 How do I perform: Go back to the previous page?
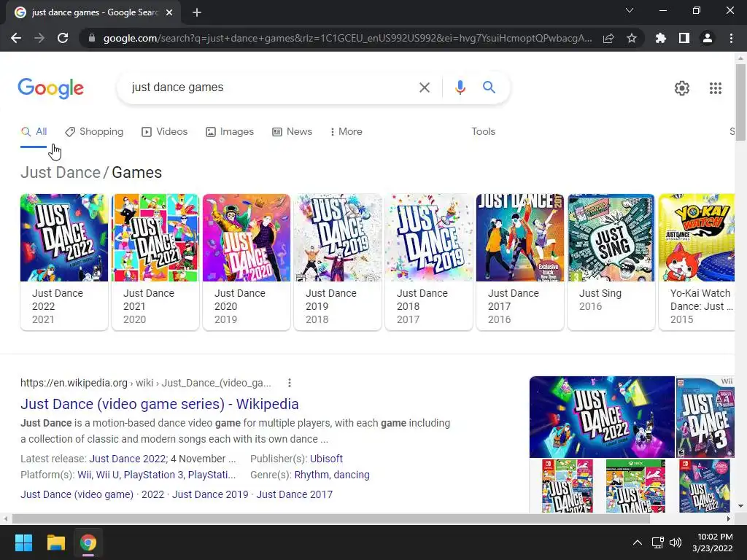16,38
